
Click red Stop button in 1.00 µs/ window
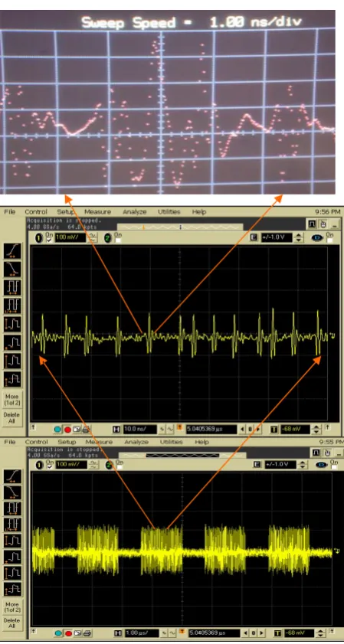click(68, 633)
